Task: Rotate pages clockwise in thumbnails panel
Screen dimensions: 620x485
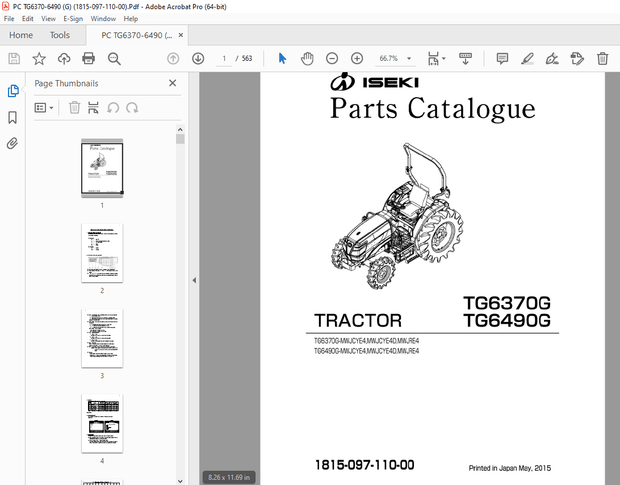Action: point(132,108)
